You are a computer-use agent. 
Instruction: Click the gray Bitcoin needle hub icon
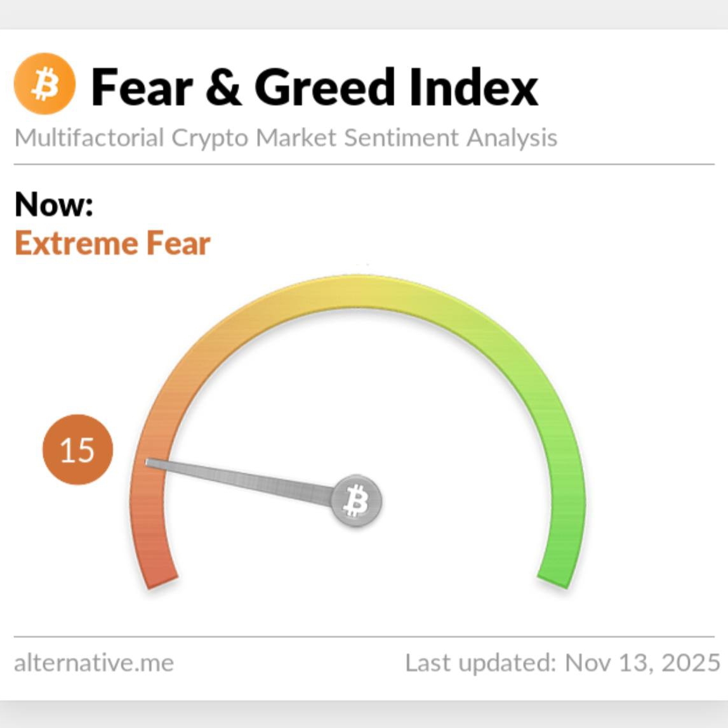coord(357,501)
